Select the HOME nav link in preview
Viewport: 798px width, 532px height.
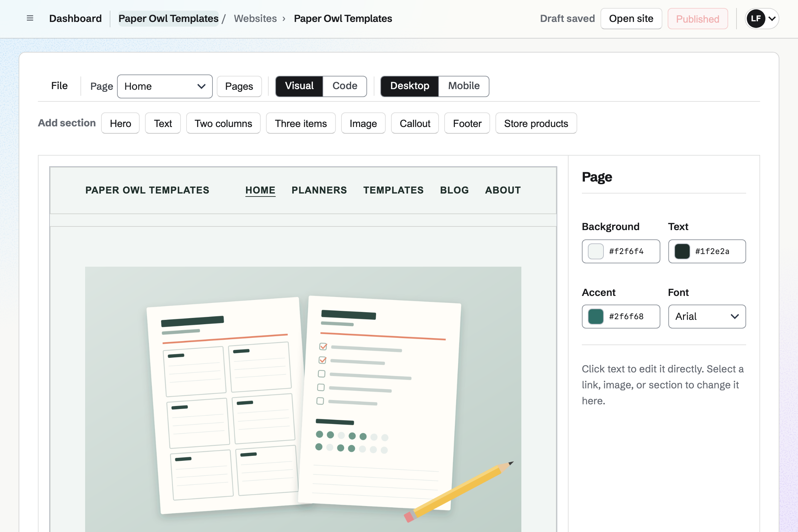pos(260,190)
